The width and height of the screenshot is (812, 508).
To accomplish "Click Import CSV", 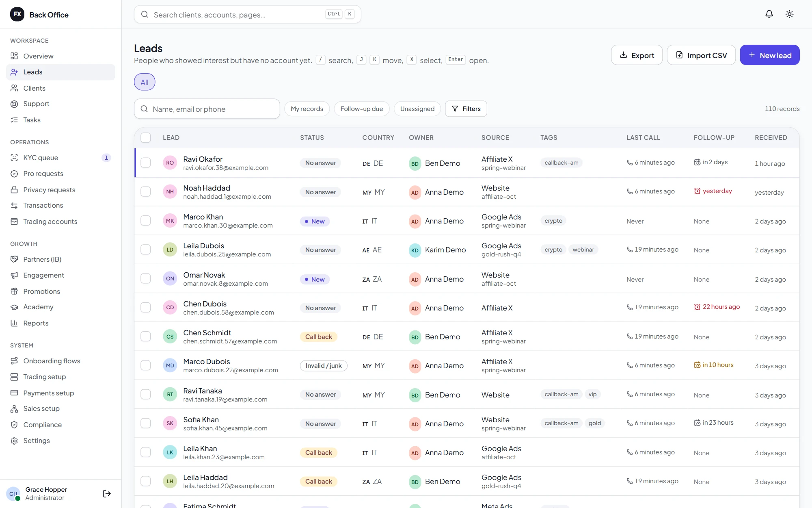I will coord(701,55).
